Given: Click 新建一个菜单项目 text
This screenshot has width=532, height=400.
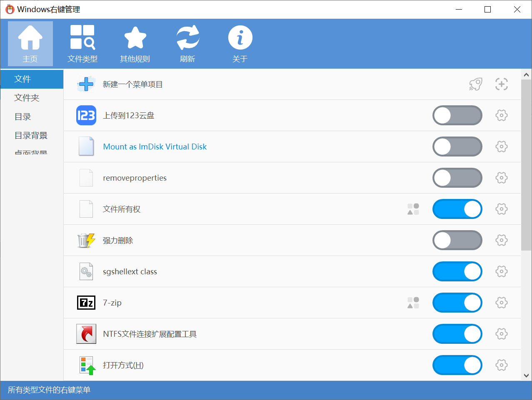Looking at the screenshot, I should [133, 84].
